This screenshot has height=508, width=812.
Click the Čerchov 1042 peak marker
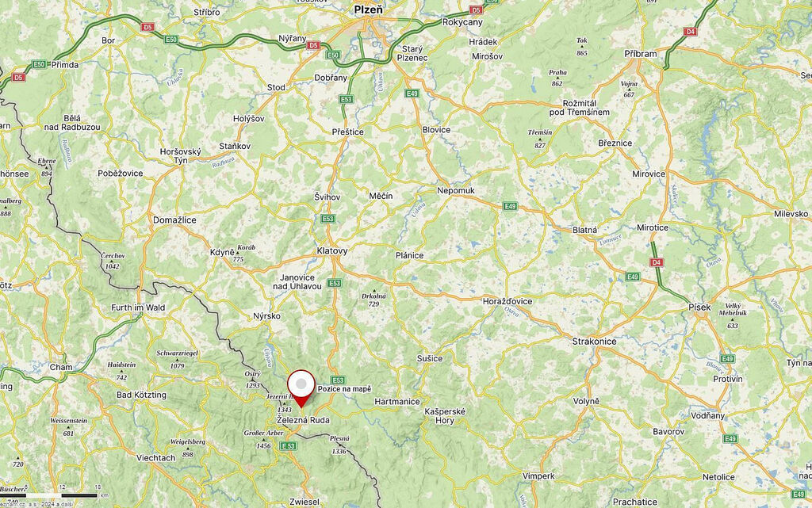[113, 262]
